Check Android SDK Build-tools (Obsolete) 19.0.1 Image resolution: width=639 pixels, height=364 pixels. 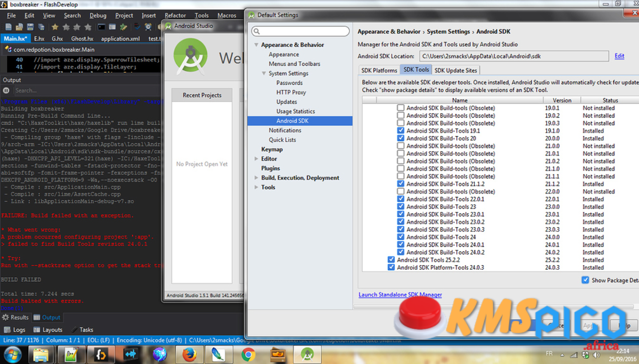(x=401, y=108)
